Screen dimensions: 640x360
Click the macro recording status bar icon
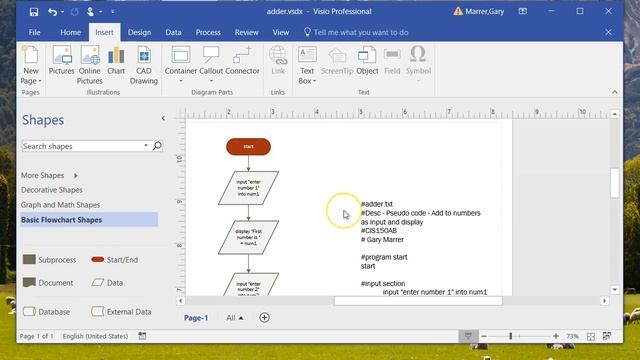point(142,336)
